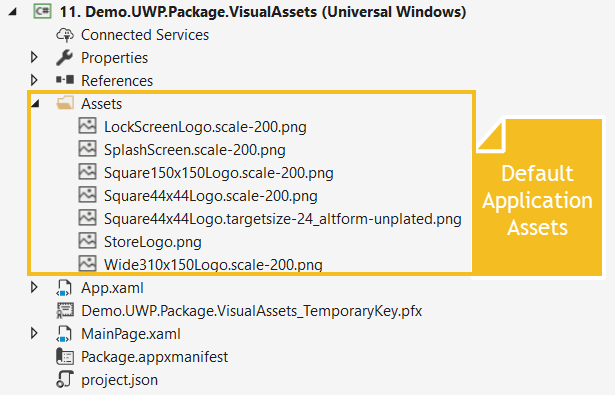Click the project.json file icon
Image resolution: width=615 pixels, height=395 pixels.
[65, 379]
